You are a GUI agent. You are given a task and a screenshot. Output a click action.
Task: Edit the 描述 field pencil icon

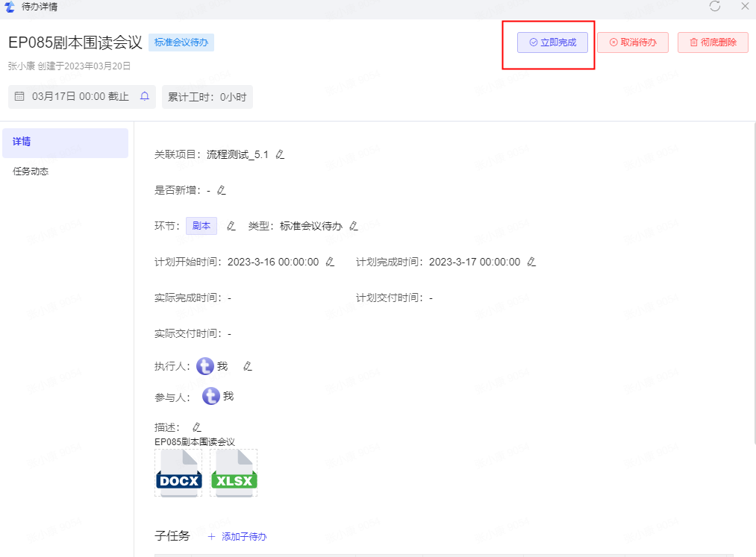pos(197,428)
